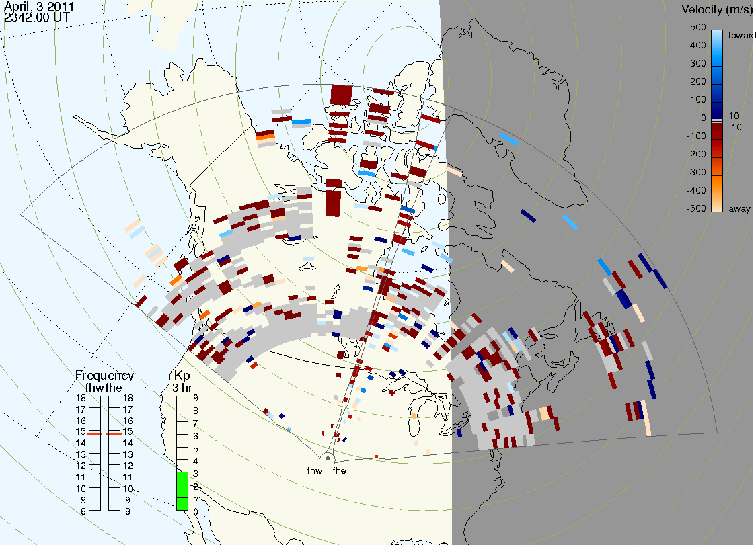The width and height of the screenshot is (756, 545).
Task: Click the 18 label left of the fhw frequency bar
Action: [81, 398]
